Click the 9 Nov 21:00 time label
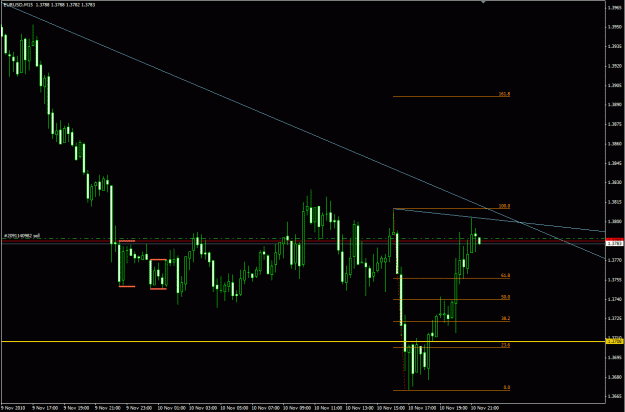Screen dimensions: 625x412 [x=108, y=408]
